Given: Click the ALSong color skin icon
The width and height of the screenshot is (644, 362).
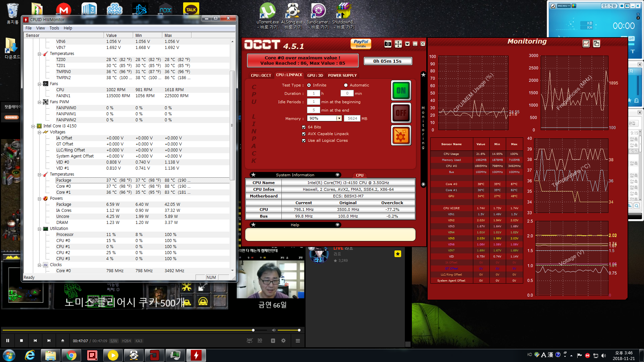Looking at the screenshot, I should (574, 6).
